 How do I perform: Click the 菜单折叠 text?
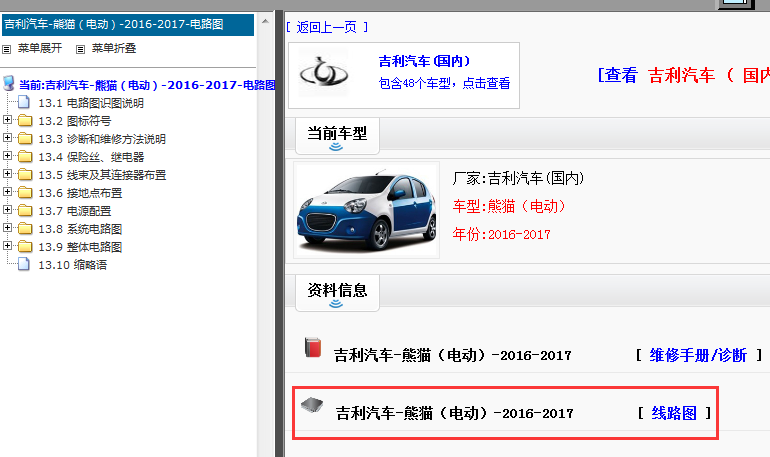[114, 48]
